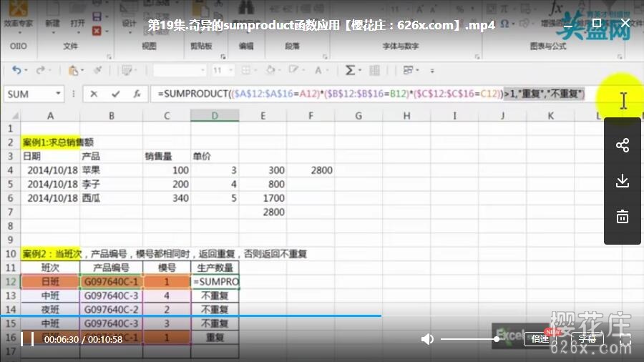Confirm formula with the checkmark icon
The image size is (644, 362).
(x=115, y=94)
